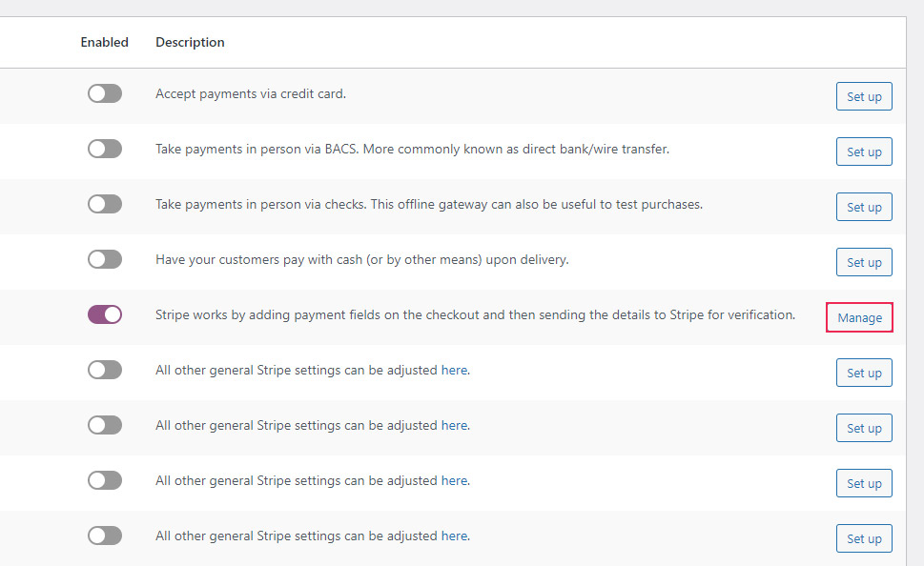This screenshot has width=924, height=566.
Task: Click the Description column header
Action: point(190,43)
